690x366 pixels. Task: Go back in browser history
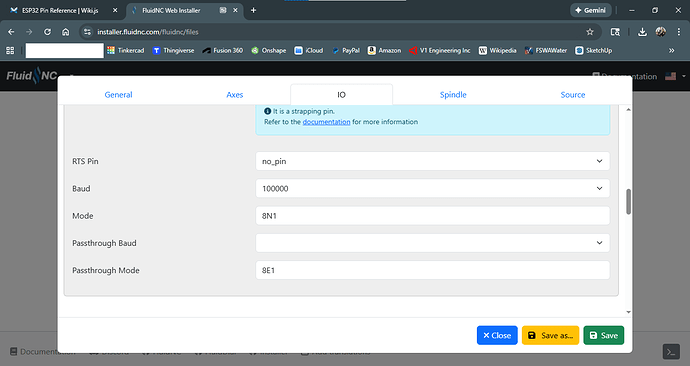pos(11,32)
